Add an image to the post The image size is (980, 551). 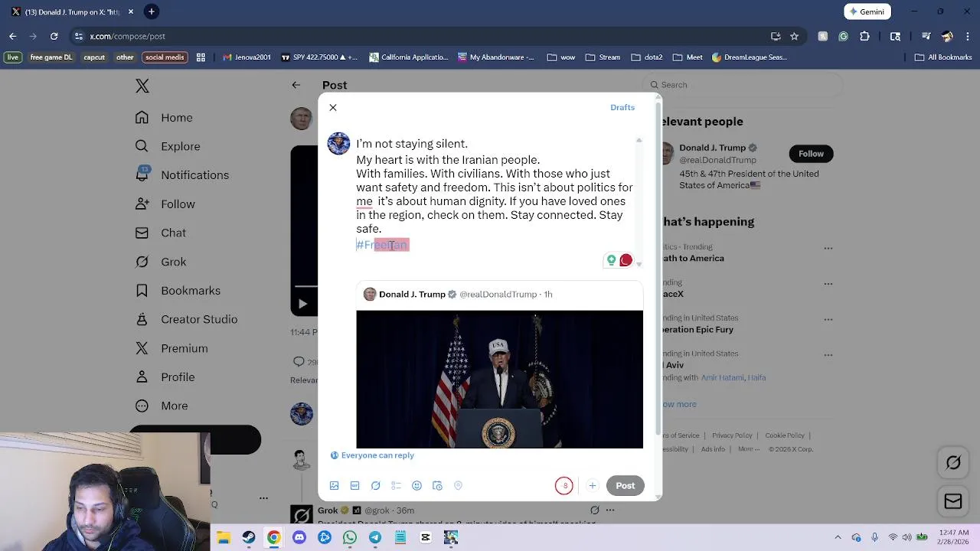tap(334, 485)
